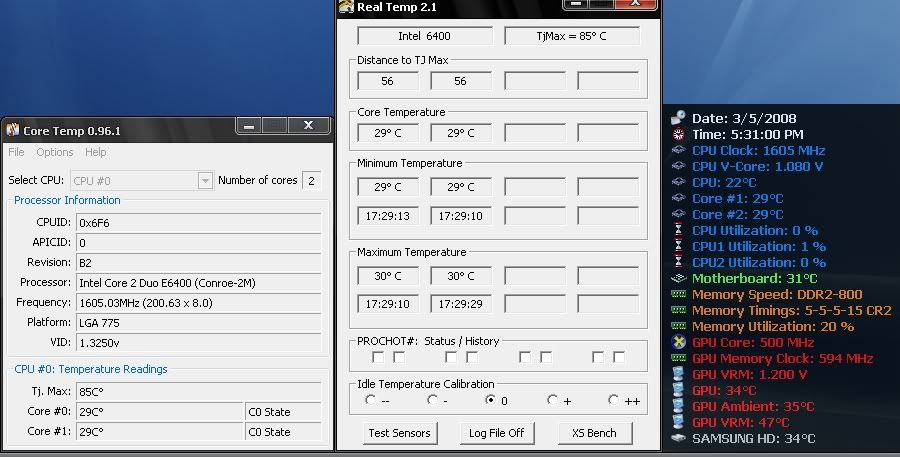This screenshot has height=457, width=900.
Task: Click the Number of cores field showing 2
Action: (311, 181)
